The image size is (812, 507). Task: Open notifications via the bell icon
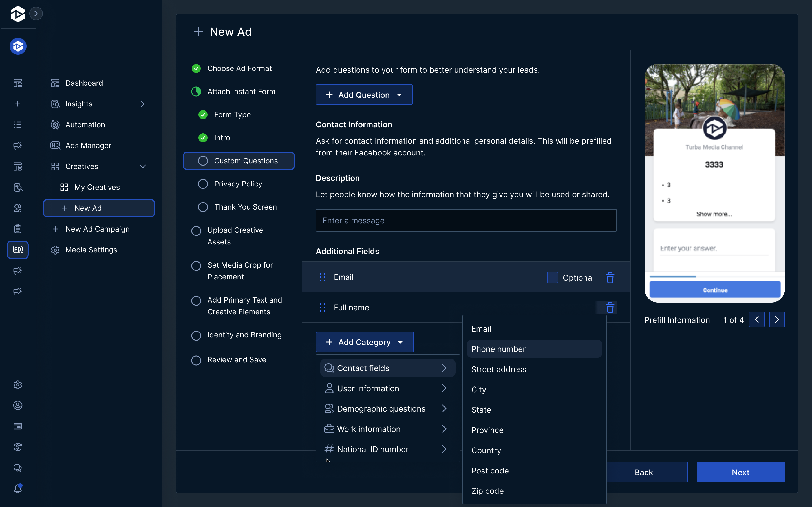[18, 489]
